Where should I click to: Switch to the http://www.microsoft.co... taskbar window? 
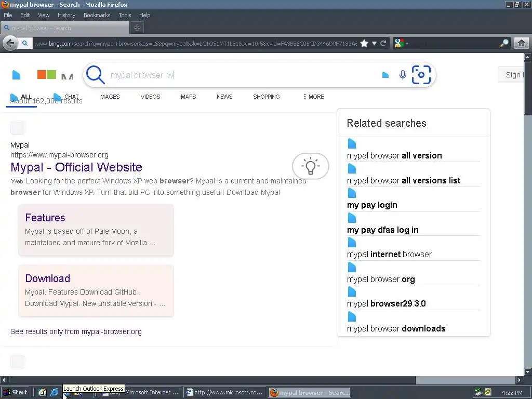coord(224,393)
